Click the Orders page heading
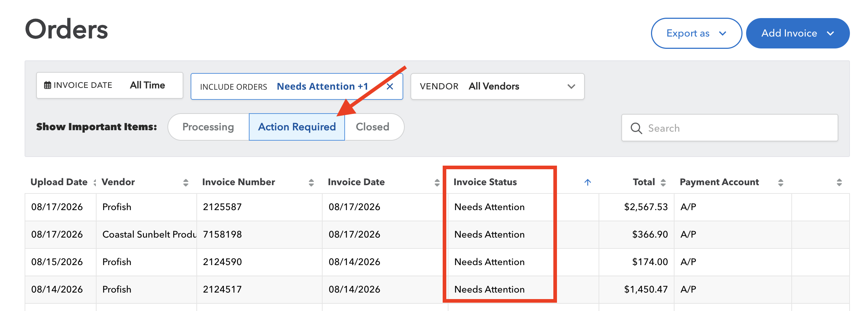Screen dimensions: 868x311 pyautogui.click(x=67, y=29)
